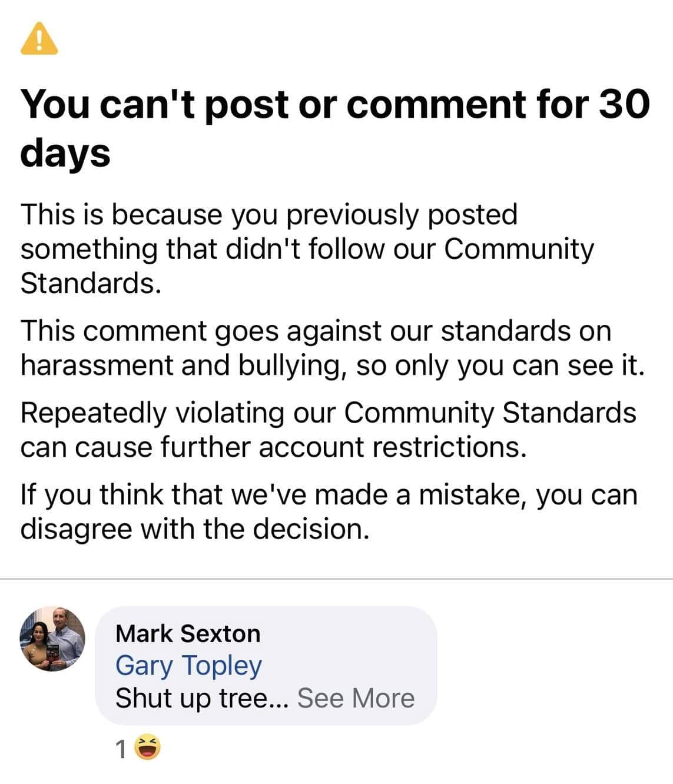Click the laughing reaction emoji

pyautogui.click(x=147, y=748)
